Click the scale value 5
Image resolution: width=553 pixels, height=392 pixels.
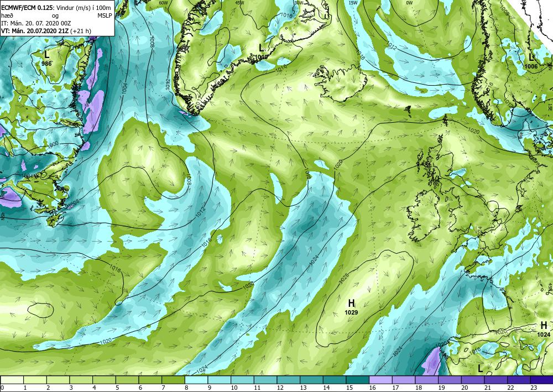117,388
